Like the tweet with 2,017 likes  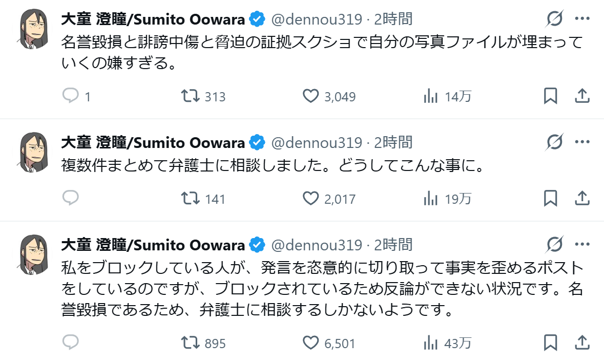310,198
